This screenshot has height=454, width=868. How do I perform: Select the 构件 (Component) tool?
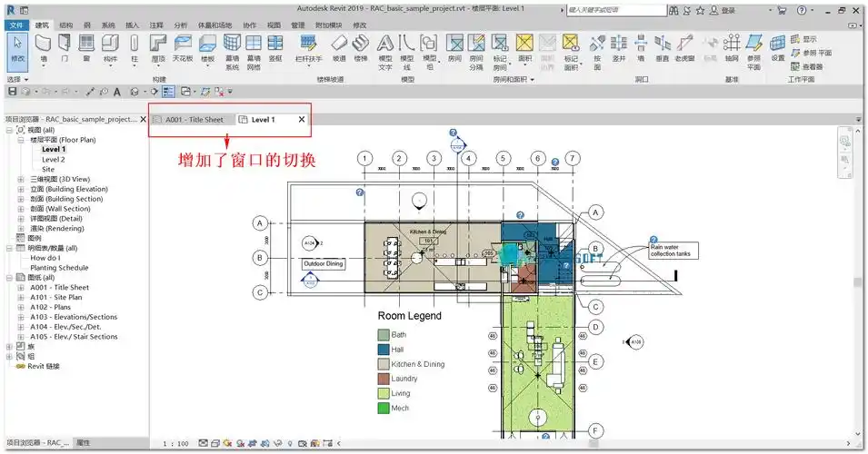click(x=110, y=50)
